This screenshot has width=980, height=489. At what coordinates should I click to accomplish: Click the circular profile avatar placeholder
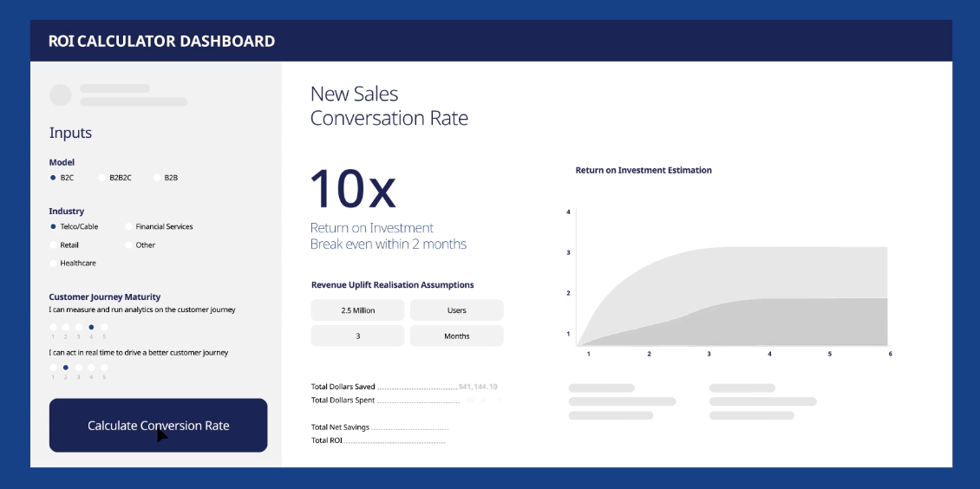coord(61,95)
